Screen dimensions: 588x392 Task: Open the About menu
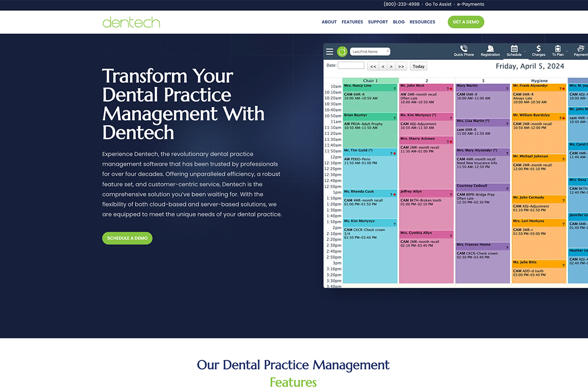pyautogui.click(x=329, y=22)
